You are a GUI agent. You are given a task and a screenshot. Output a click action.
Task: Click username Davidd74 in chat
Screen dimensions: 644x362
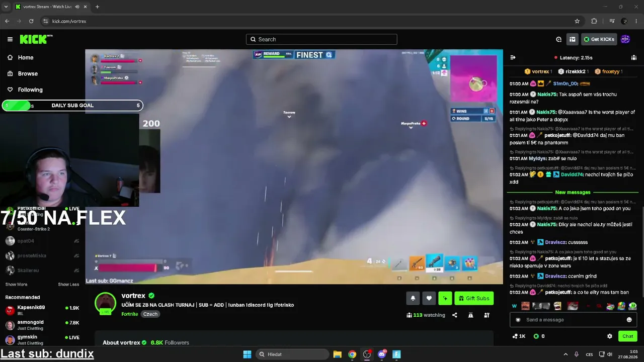point(572,174)
